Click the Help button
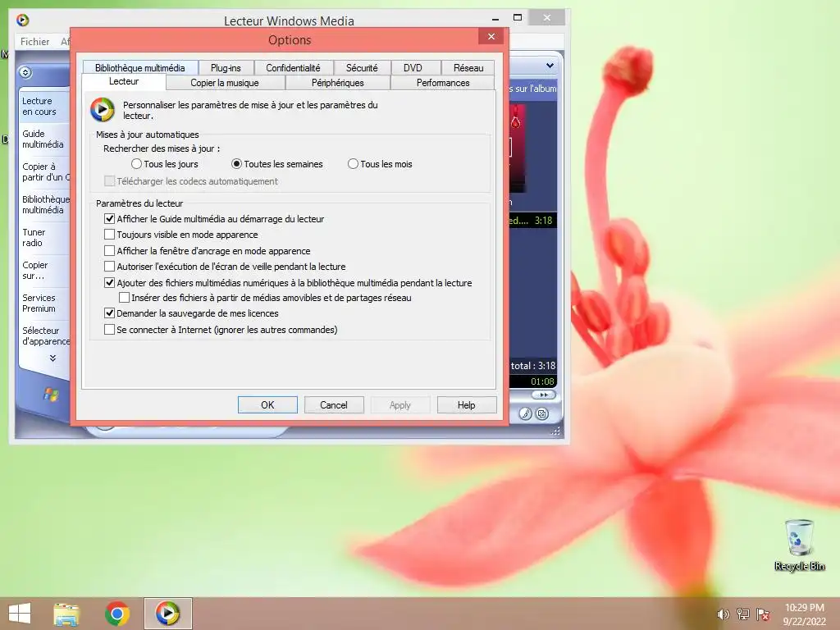Viewport: 840px width, 630px height. 467,405
